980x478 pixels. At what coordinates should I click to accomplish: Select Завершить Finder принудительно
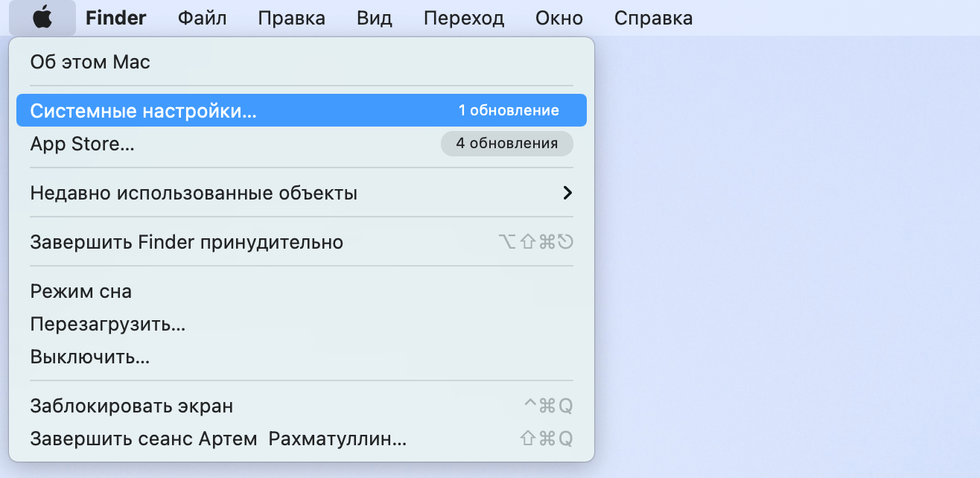coord(186,242)
